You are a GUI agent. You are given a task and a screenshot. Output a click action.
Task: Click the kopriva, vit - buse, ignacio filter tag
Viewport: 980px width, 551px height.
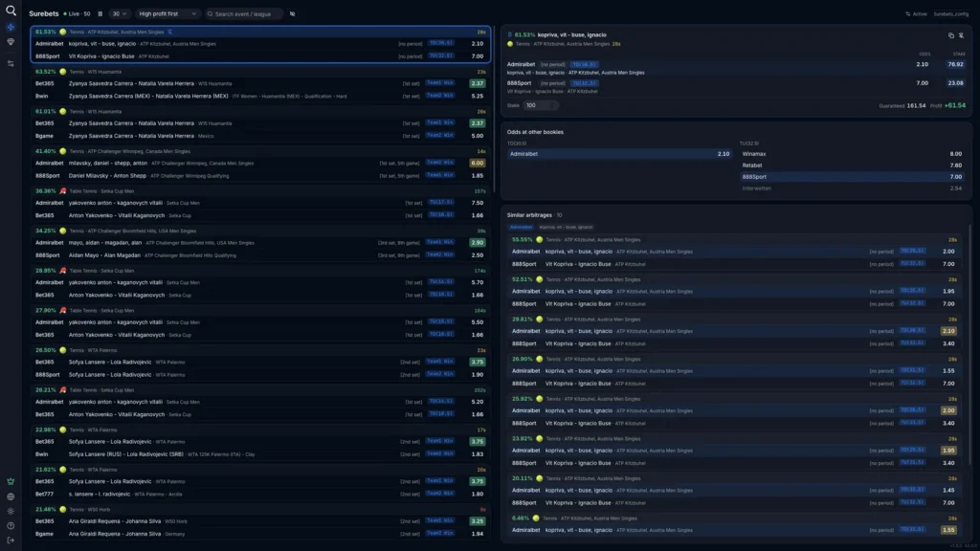567,228
